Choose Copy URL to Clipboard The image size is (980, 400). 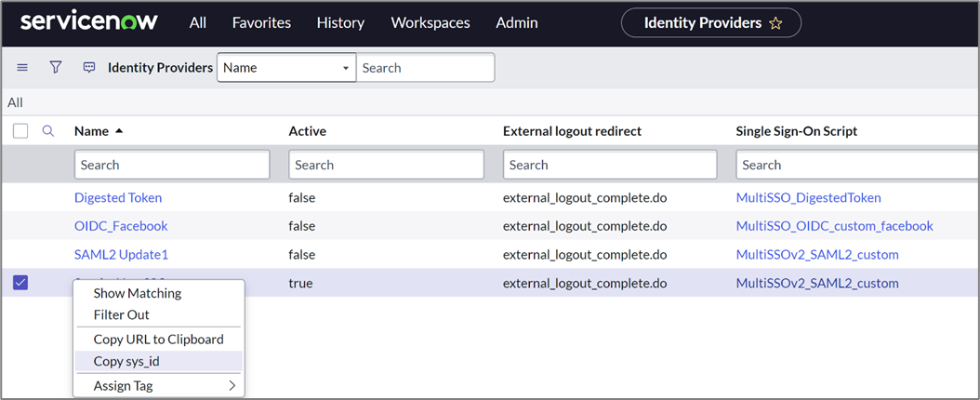(158, 339)
